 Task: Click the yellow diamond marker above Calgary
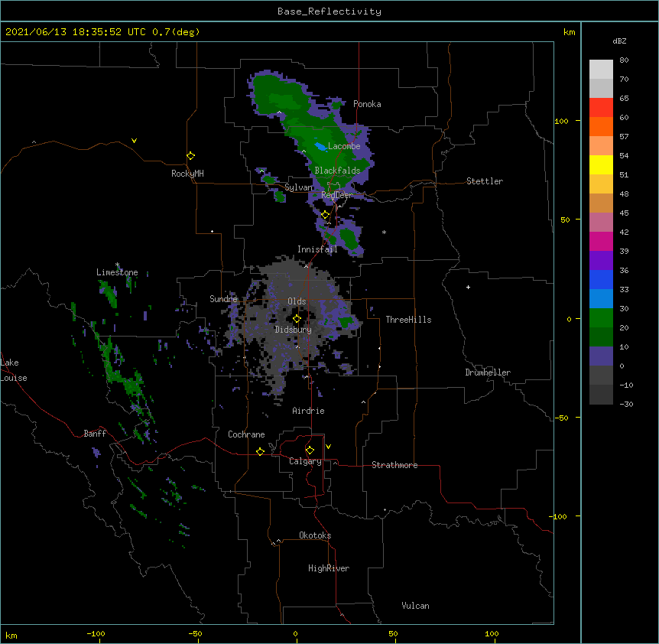pos(310,450)
